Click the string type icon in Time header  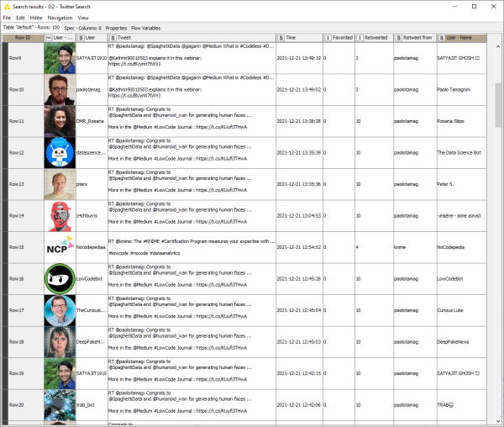pyautogui.click(x=281, y=38)
